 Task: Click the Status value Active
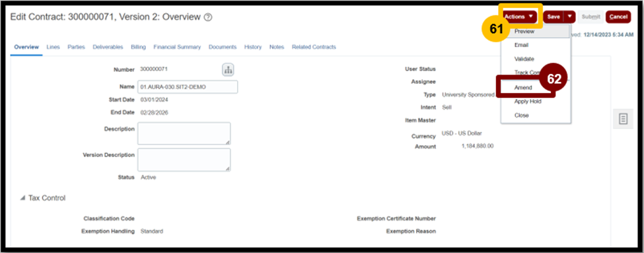(148, 178)
